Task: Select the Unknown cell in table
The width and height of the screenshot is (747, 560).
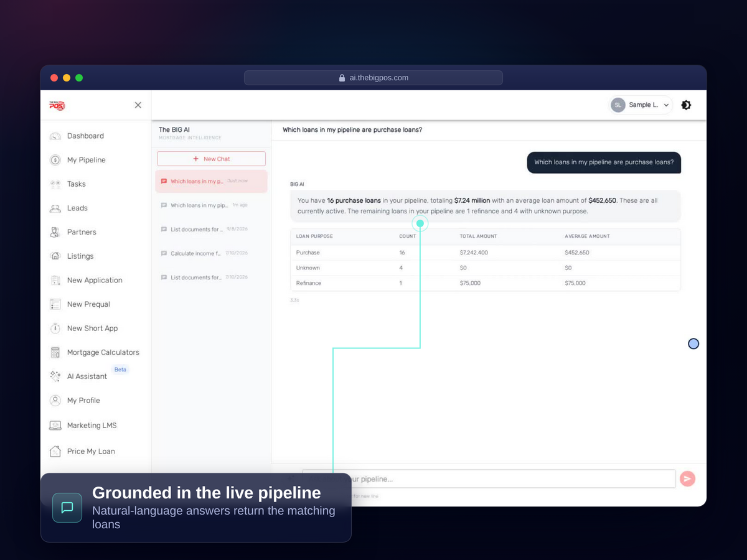Action: pos(308,268)
